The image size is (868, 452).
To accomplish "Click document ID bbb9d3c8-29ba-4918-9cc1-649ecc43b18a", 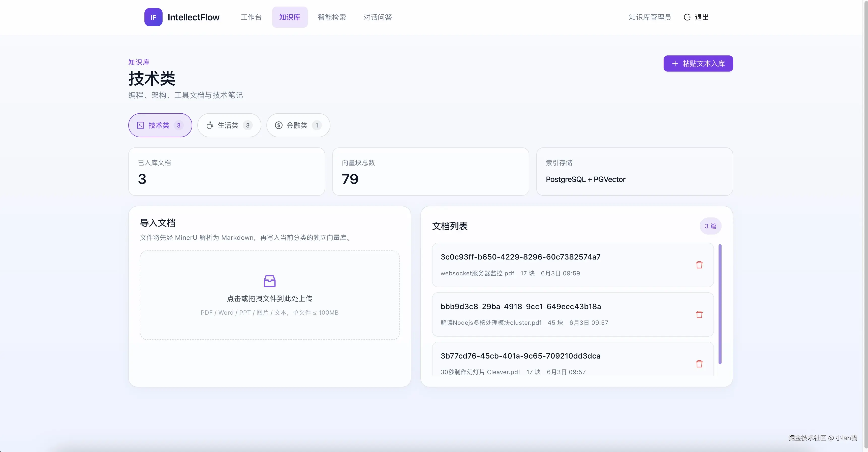I will [x=521, y=306].
